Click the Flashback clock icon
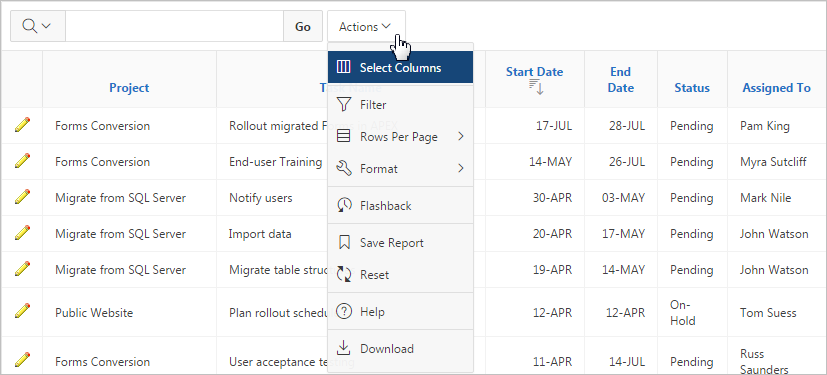 point(344,205)
